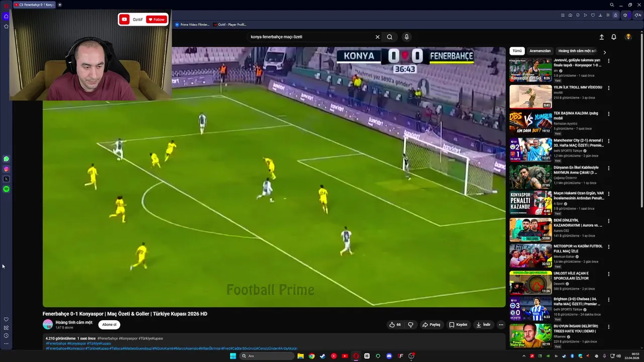The width and height of the screenshot is (644, 362).
Task: Open X (Twitter) in the sidebar
Action: tap(6, 179)
